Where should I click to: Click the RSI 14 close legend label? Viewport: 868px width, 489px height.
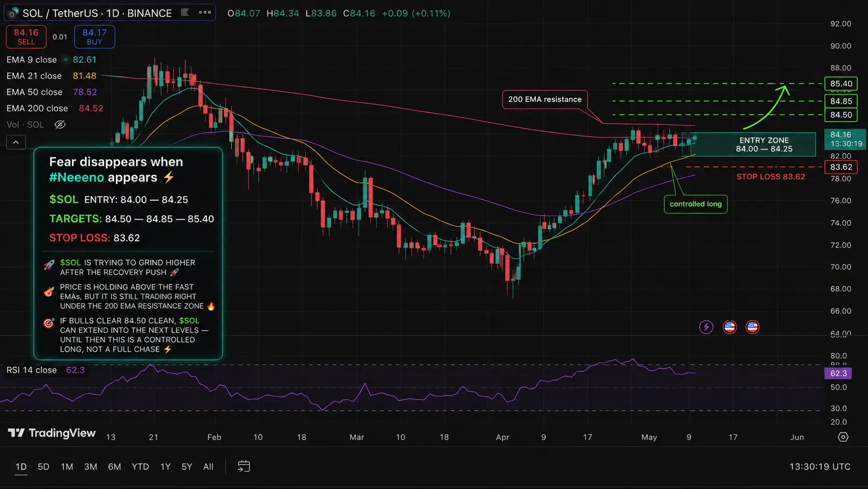click(32, 370)
